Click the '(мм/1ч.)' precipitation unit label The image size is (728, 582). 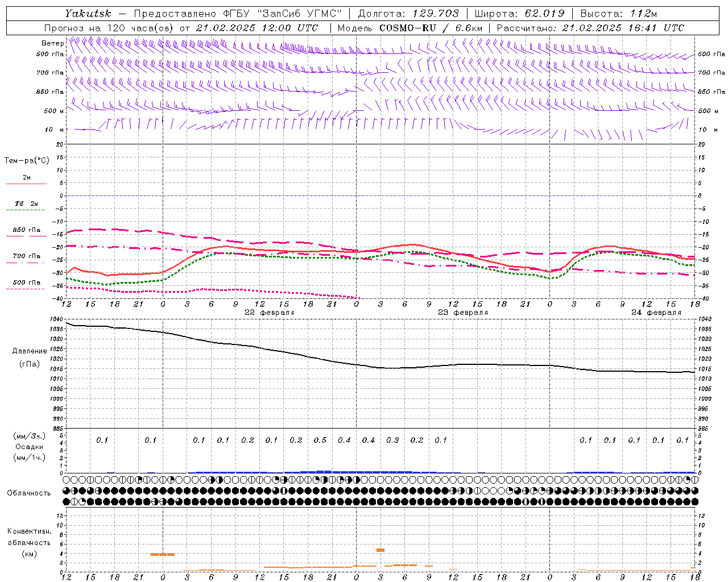tap(29, 458)
